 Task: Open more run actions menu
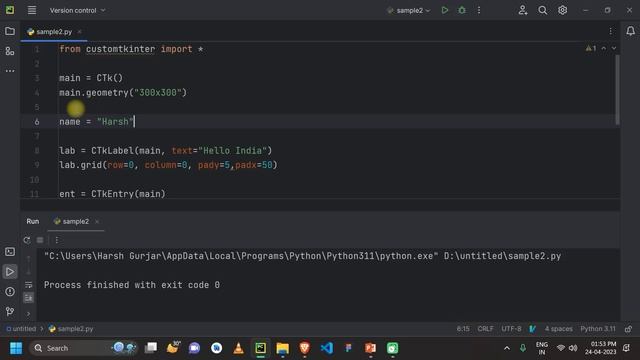point(479,10)
